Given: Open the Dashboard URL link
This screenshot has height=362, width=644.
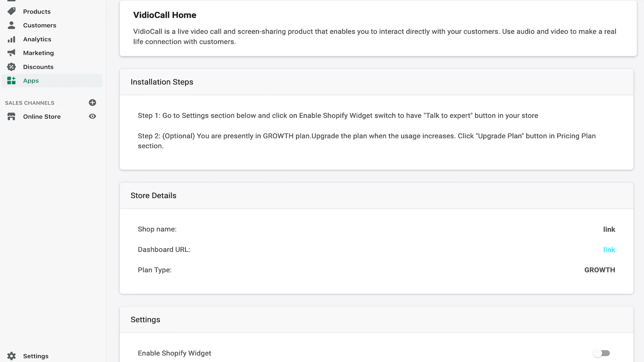Looking at the screenshot, I should tap(609, 250).
